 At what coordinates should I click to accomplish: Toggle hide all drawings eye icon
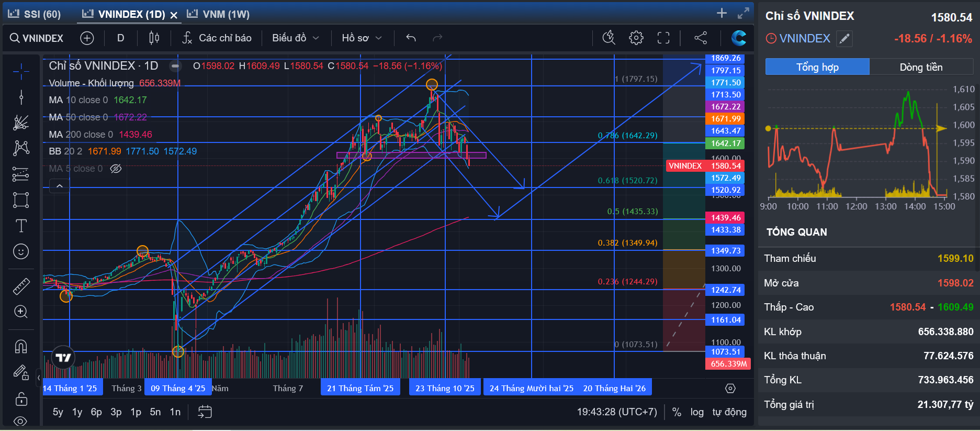tap(21, 421)
